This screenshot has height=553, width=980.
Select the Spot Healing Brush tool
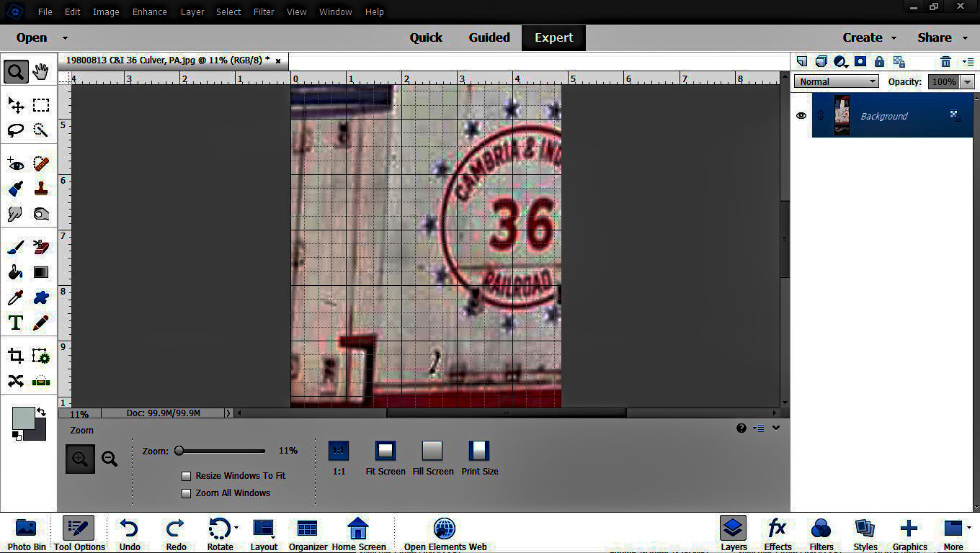pyautogui.click(x=41, y=164)
